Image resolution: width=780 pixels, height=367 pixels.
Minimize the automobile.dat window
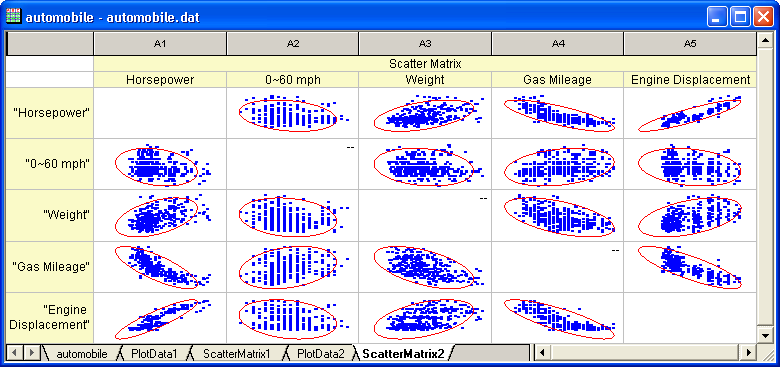coord(717,17)
